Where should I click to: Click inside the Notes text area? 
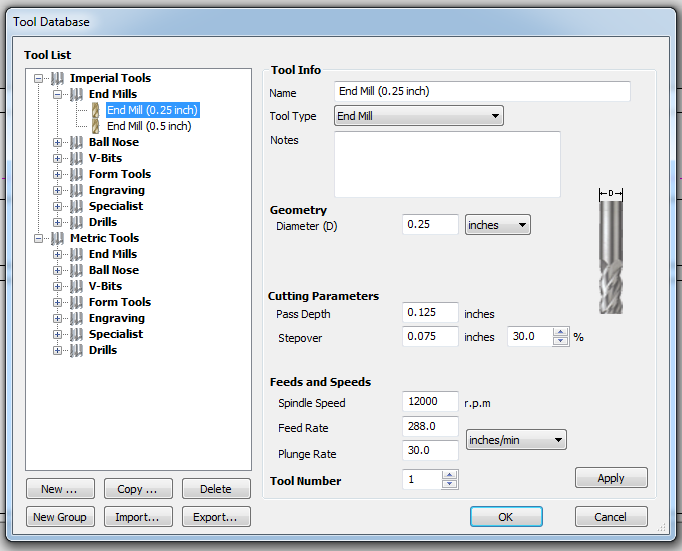[x=447, y=164]
